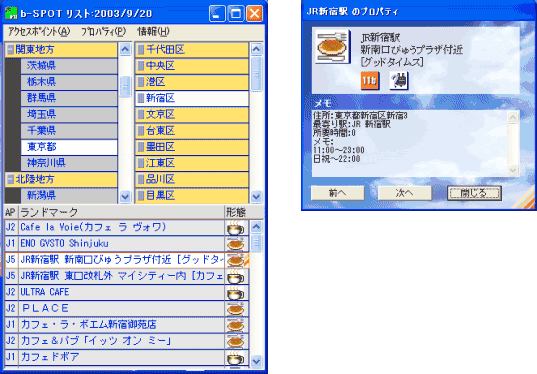Viewport: 537px width, 374px height.
Task: Select 群馬県 in the prefecture list
Action: tap(69, 98)
